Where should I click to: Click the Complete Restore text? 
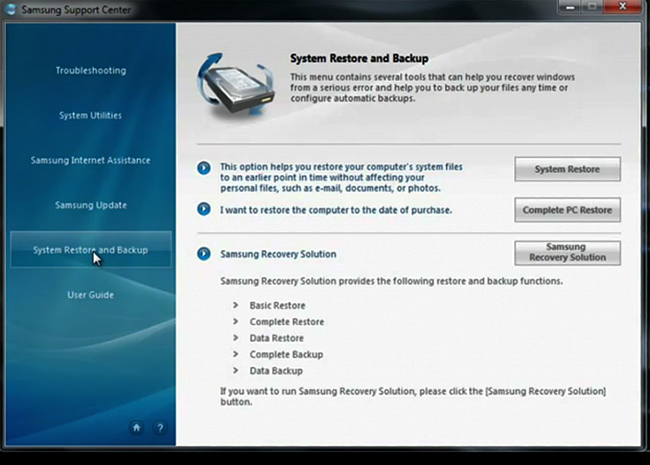(x=287, y=322)
